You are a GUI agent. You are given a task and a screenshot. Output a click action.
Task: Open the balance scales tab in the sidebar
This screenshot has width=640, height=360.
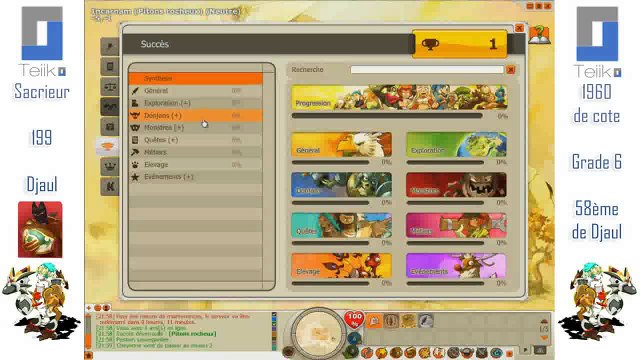[x=110, y=87]
